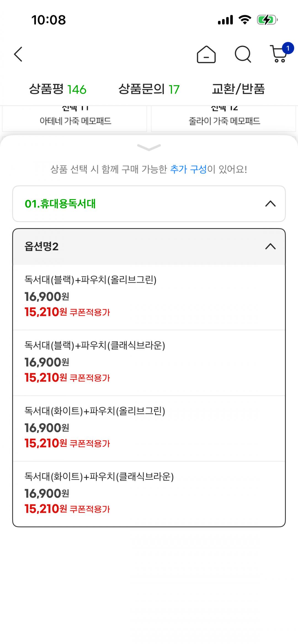Tap the battery status icon
Viewport: 298px width, 644px height.
coord(267,20)
